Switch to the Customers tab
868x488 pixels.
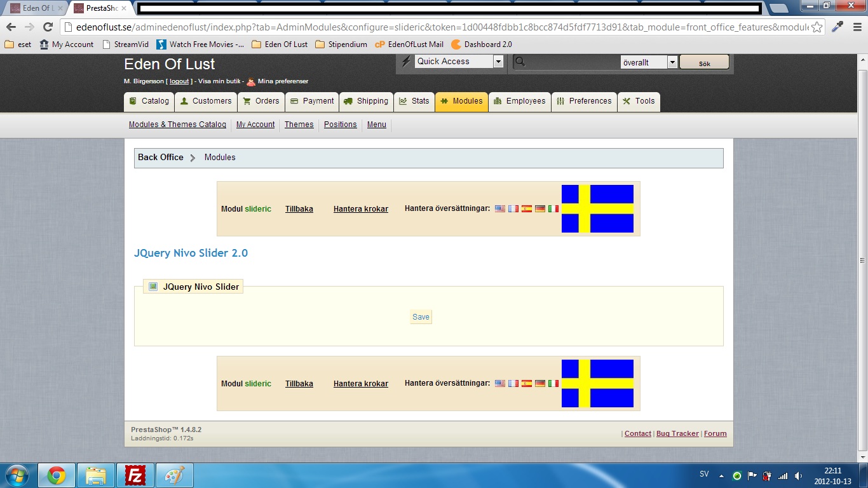(206, 101)
